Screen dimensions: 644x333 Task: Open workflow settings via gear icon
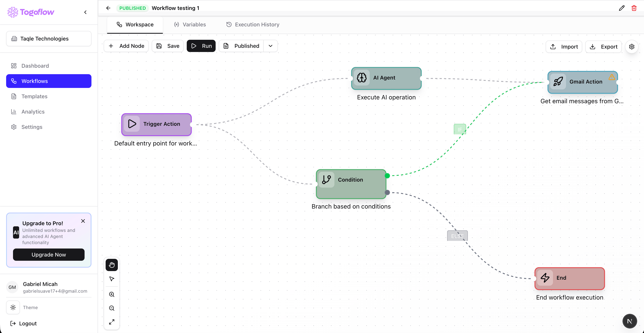(632, 46)
